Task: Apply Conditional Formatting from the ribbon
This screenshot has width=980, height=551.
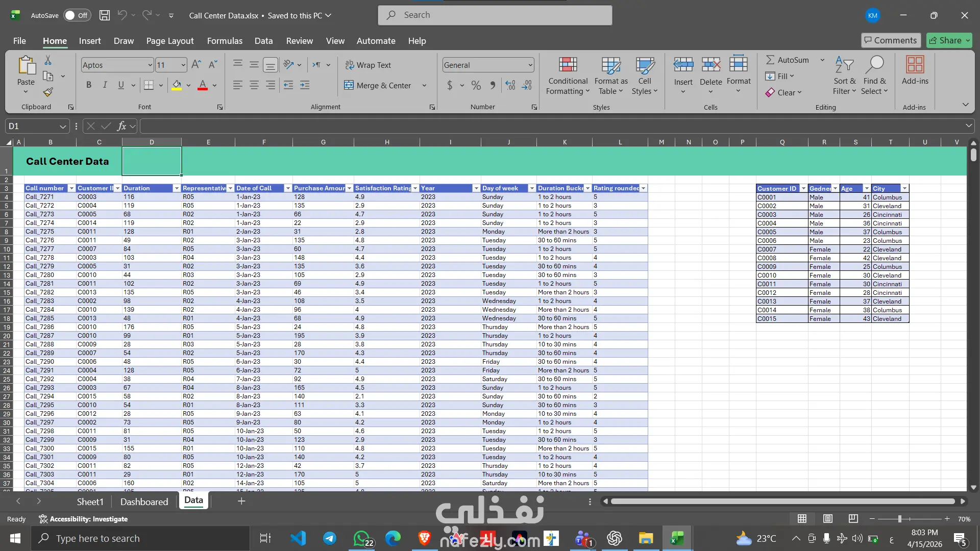Action: 568,76
